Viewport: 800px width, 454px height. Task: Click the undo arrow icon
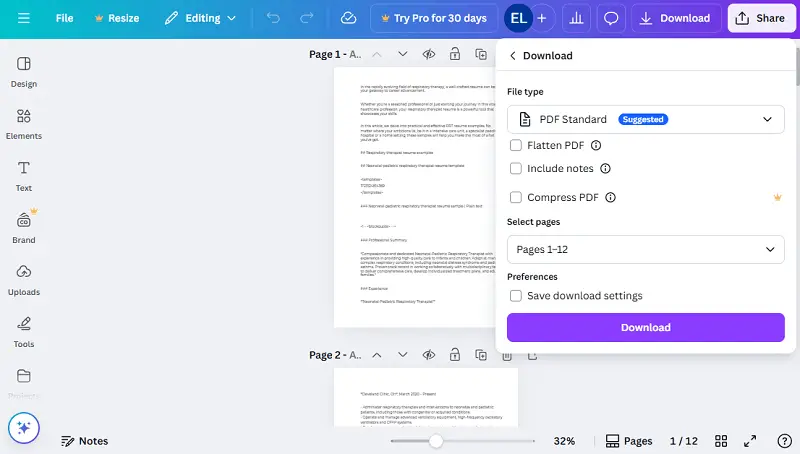point(274,18)
